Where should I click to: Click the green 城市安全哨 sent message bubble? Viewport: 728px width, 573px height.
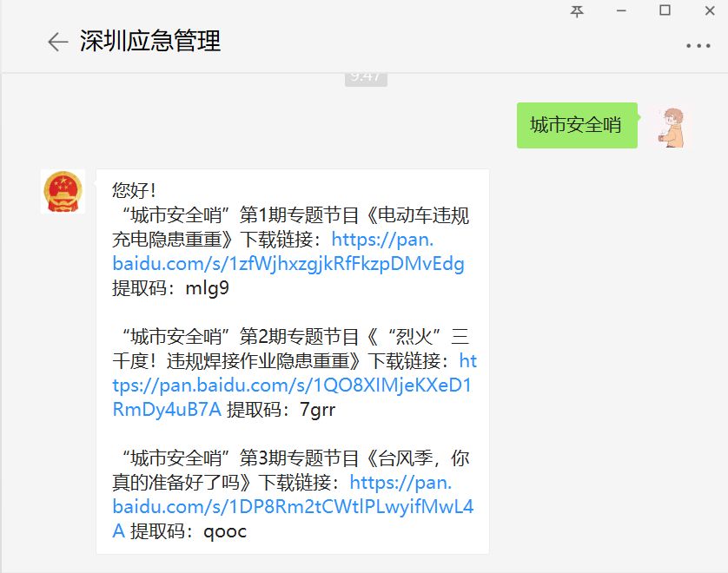point(577,125)
